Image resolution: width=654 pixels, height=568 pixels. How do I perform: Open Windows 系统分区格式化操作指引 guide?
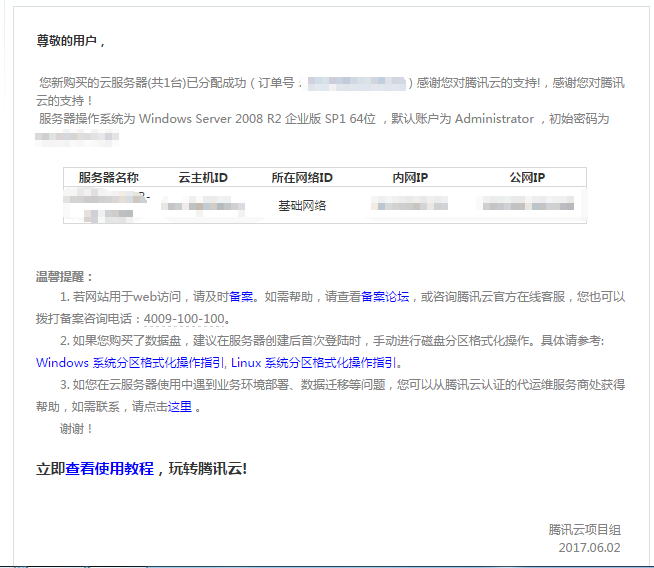[x=131, y=363]
